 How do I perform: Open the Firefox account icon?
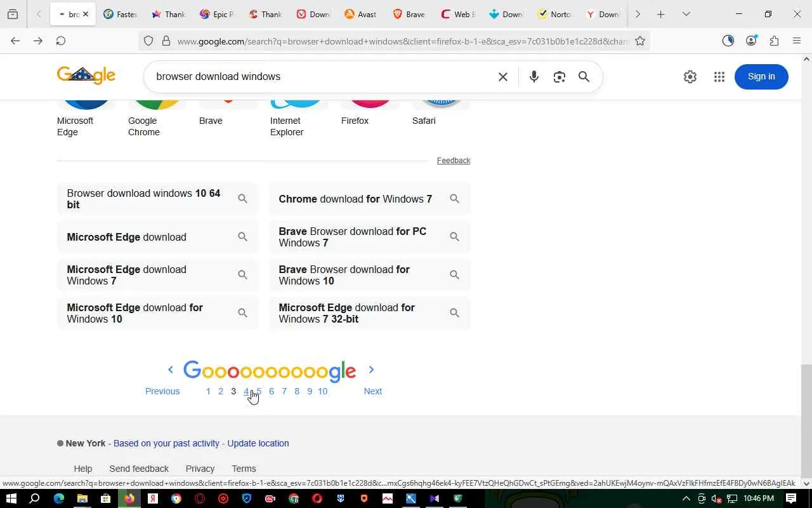pos(751,41)
